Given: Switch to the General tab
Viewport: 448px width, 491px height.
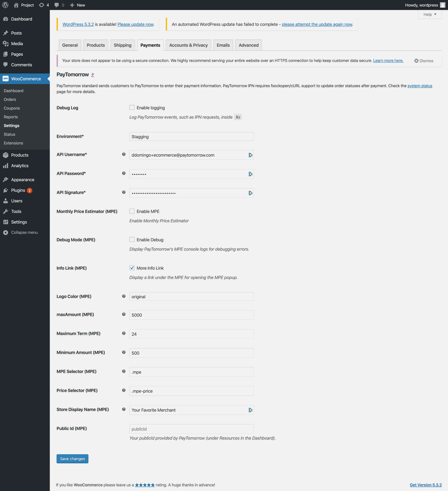Looking at the screenshot, I should tap(70, 45).
